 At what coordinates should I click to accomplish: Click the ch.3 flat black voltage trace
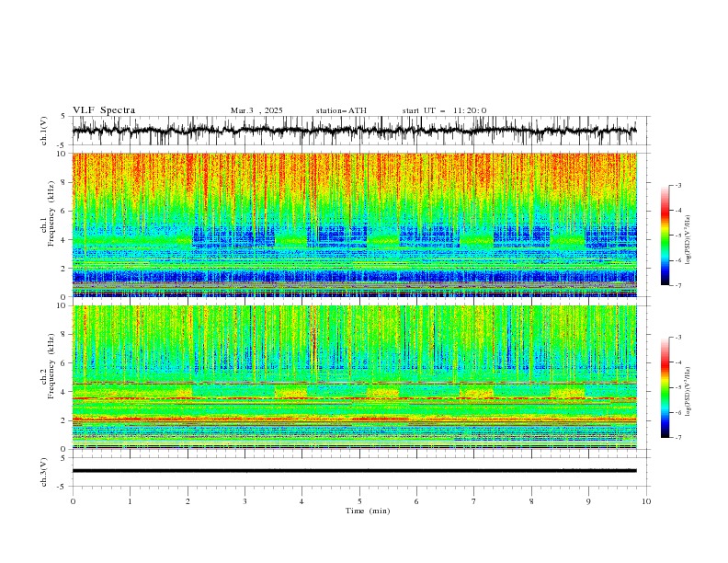[355, 471]
